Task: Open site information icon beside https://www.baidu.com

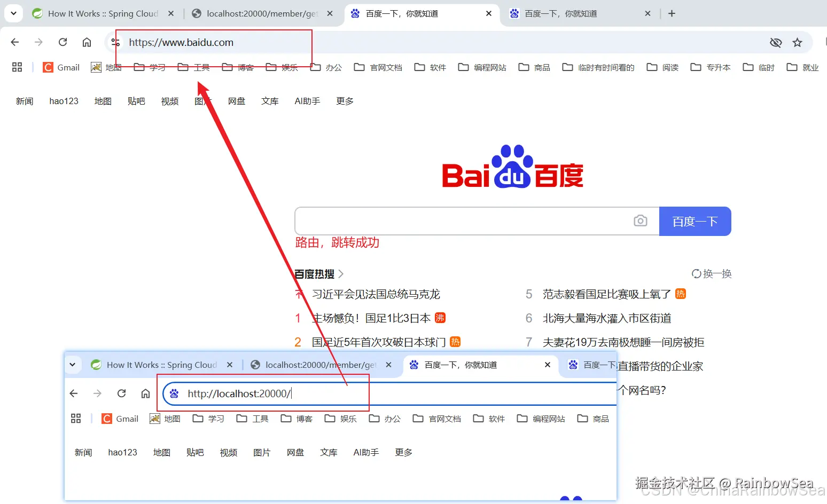Action: coord(115,42)
